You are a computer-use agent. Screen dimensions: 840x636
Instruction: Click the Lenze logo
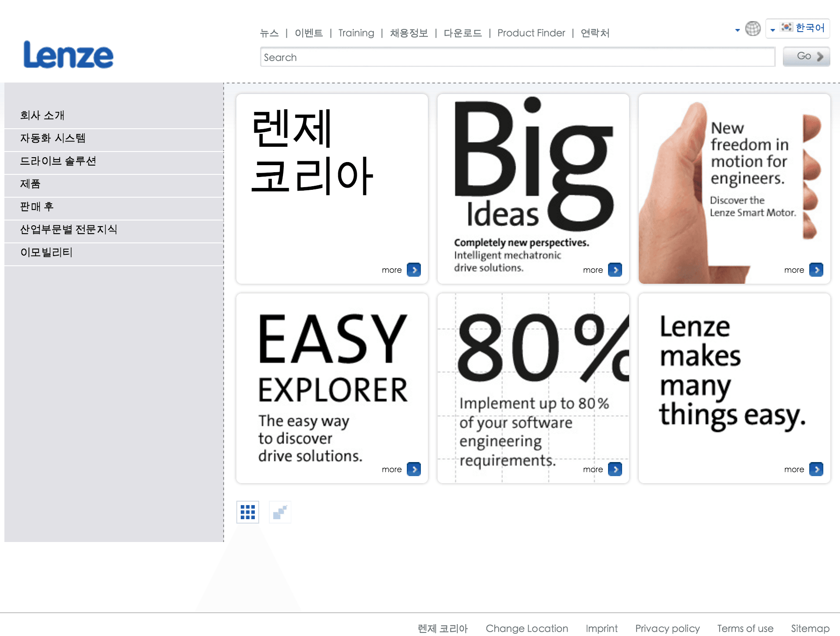(x=68, y=54)
